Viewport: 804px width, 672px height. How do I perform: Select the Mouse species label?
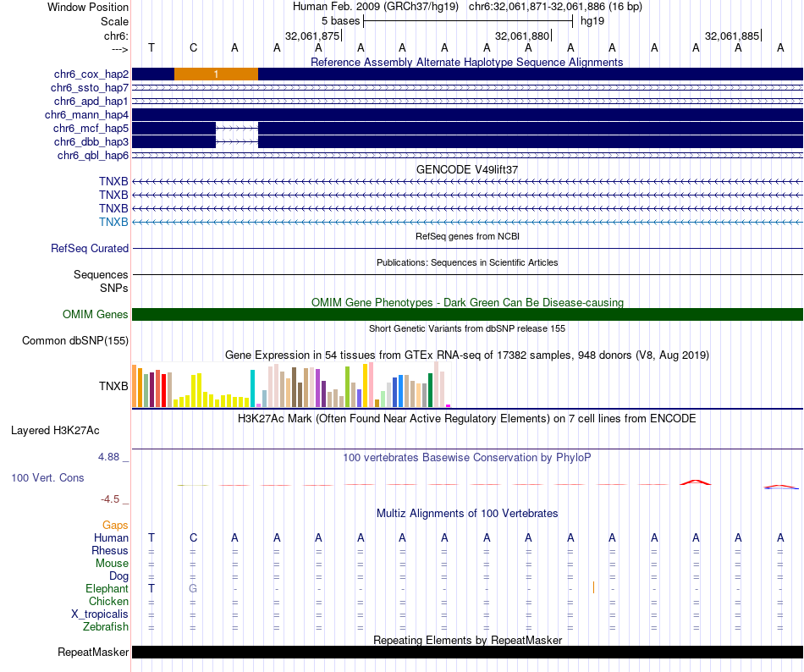pos(112,564)
